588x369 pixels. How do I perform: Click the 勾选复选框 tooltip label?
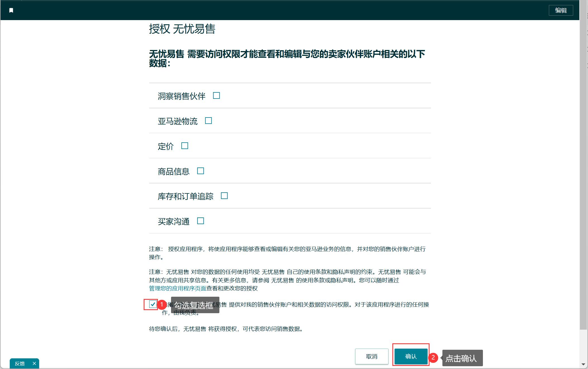pyautogui.click(x=195, y=305)
